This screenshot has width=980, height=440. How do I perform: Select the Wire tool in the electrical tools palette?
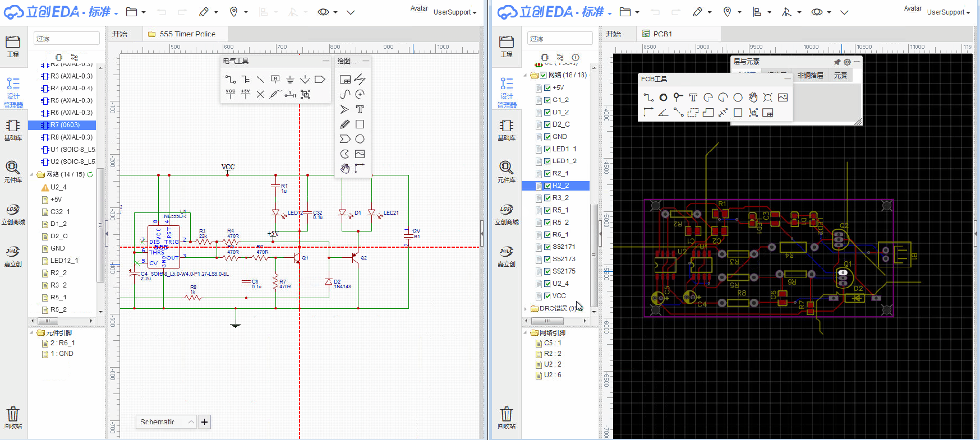(x=230, y=80)
